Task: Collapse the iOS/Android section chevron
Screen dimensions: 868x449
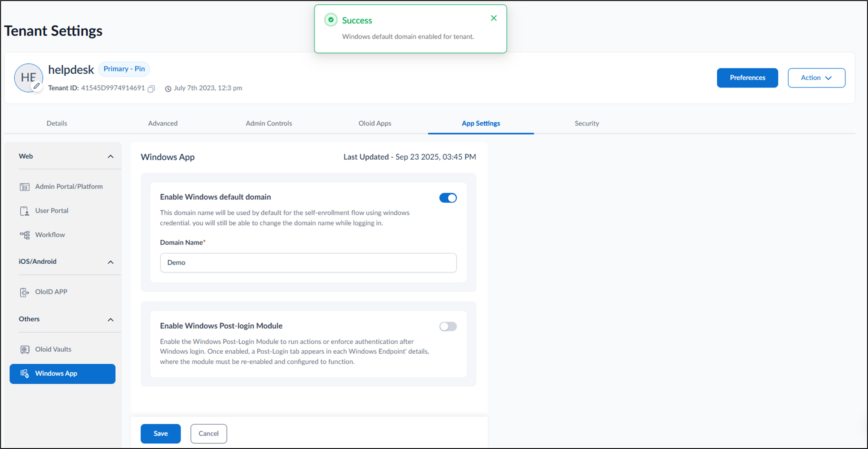Action: [110, 262]
